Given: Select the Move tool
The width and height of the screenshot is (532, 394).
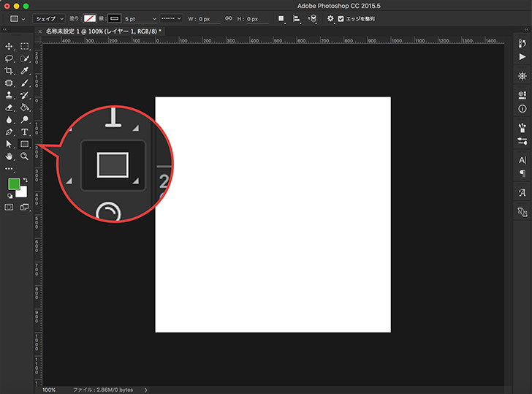Looking at the screenshot, I should [9, 46].
